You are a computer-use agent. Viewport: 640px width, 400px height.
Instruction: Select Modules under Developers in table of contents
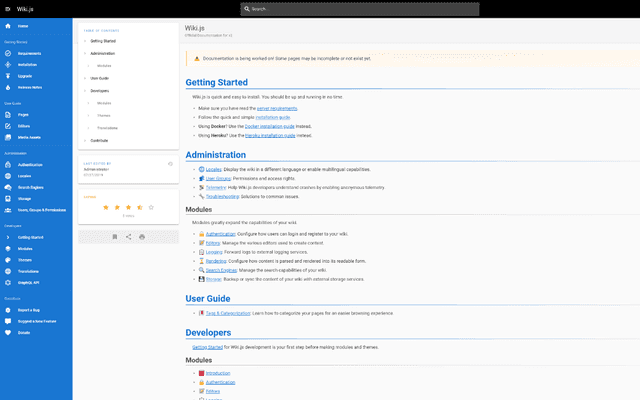coord(104,103)
